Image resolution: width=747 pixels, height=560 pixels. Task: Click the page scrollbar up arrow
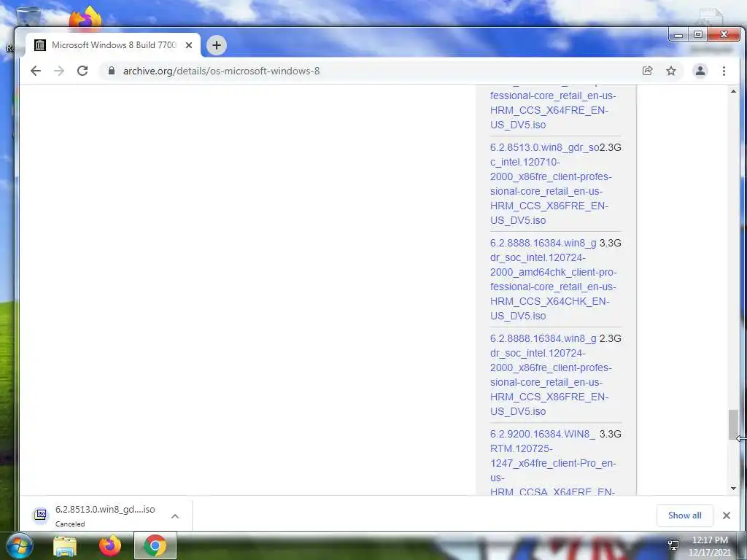click(x=733, y=91)
